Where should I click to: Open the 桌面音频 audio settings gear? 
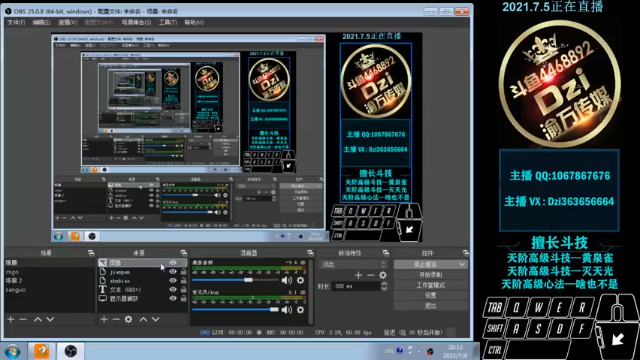point(300,280)
